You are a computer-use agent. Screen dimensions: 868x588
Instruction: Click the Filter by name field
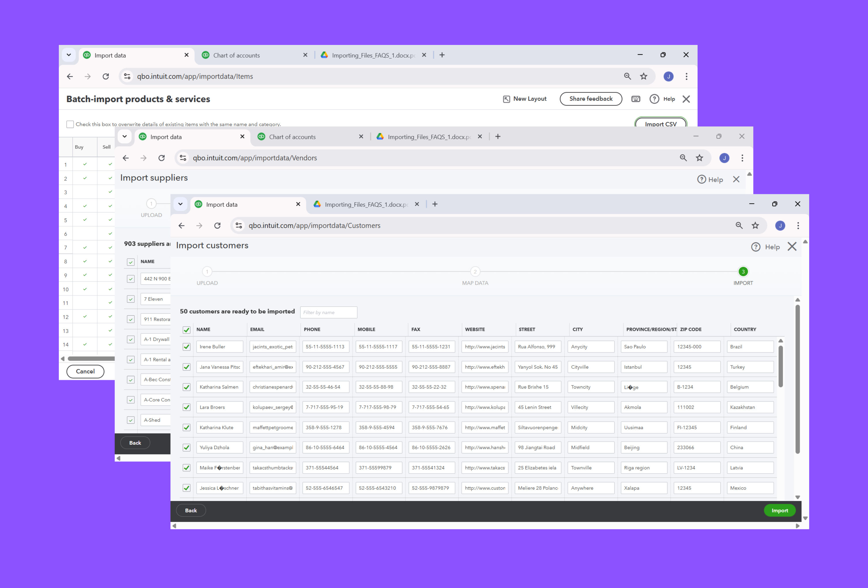(328, 312)
